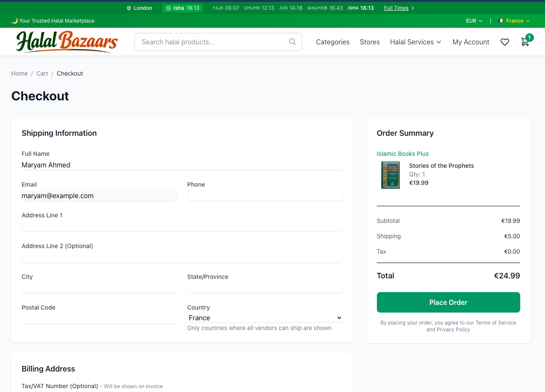Go to the Stores page

370,42
